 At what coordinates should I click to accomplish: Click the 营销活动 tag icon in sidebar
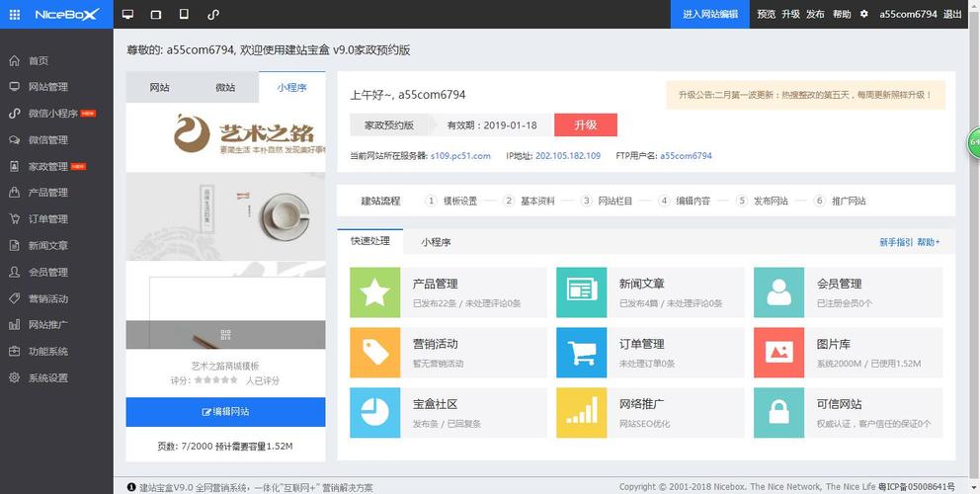(15, 298)
